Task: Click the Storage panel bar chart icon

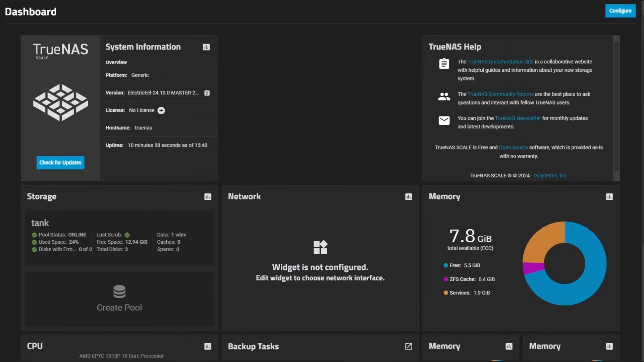Action: coord(207,197)
